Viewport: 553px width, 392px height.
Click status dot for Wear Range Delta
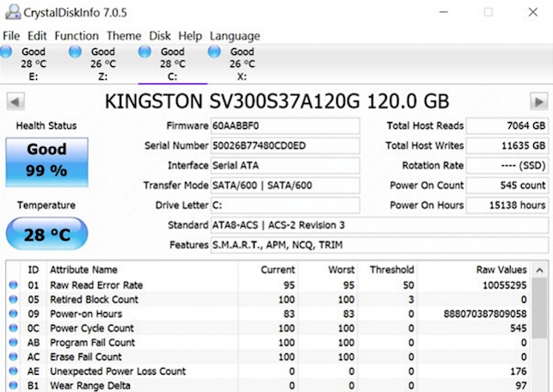pyautogui.click(x=13, y=386)
